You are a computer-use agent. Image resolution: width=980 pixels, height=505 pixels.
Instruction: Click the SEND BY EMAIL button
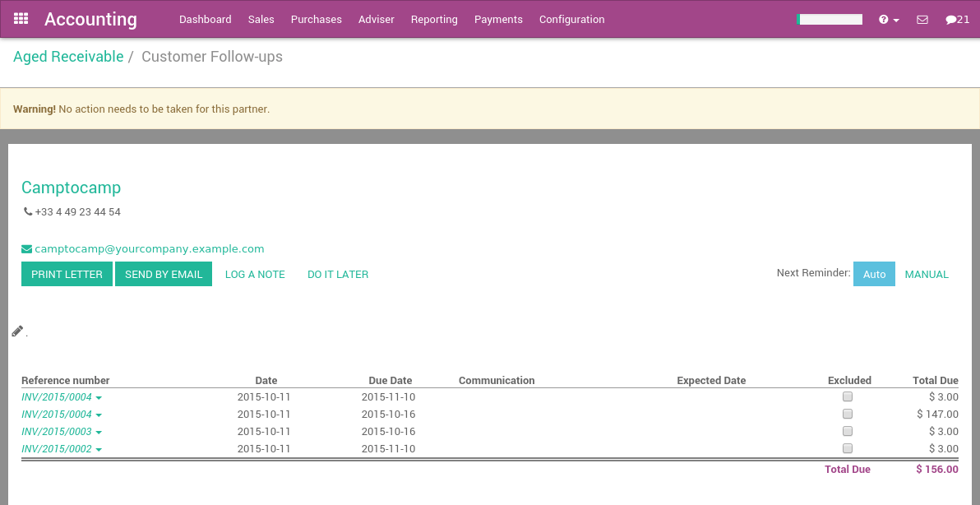click(164, 274)
